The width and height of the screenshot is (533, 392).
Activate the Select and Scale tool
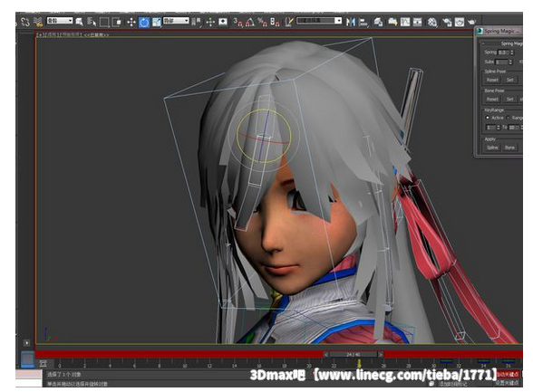tap(157, 23)
